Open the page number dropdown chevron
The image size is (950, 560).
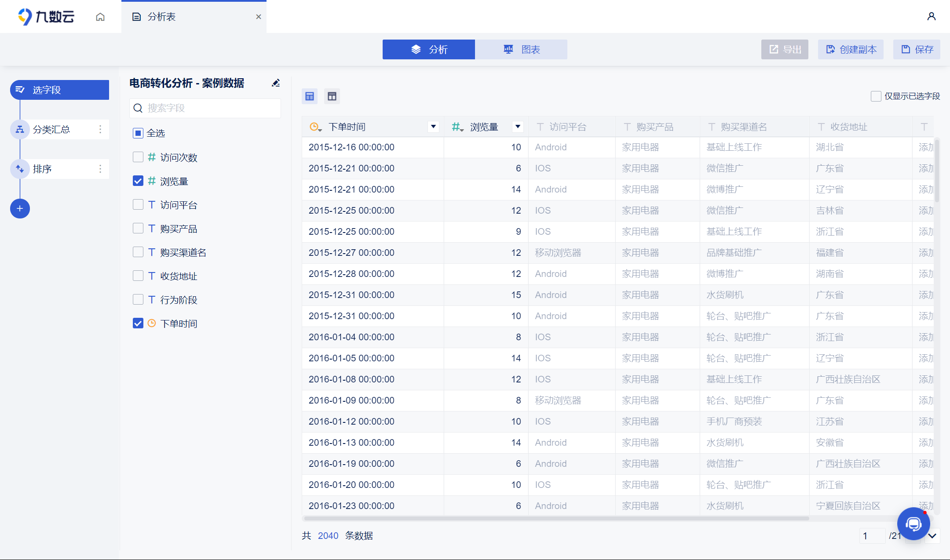(x=932, y=536)
